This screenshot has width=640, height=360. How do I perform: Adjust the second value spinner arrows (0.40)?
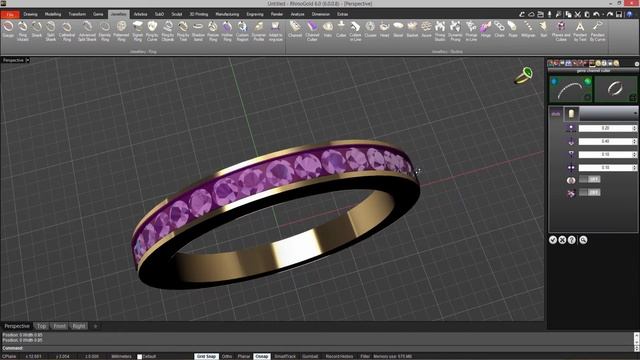(x=634, y=141)
